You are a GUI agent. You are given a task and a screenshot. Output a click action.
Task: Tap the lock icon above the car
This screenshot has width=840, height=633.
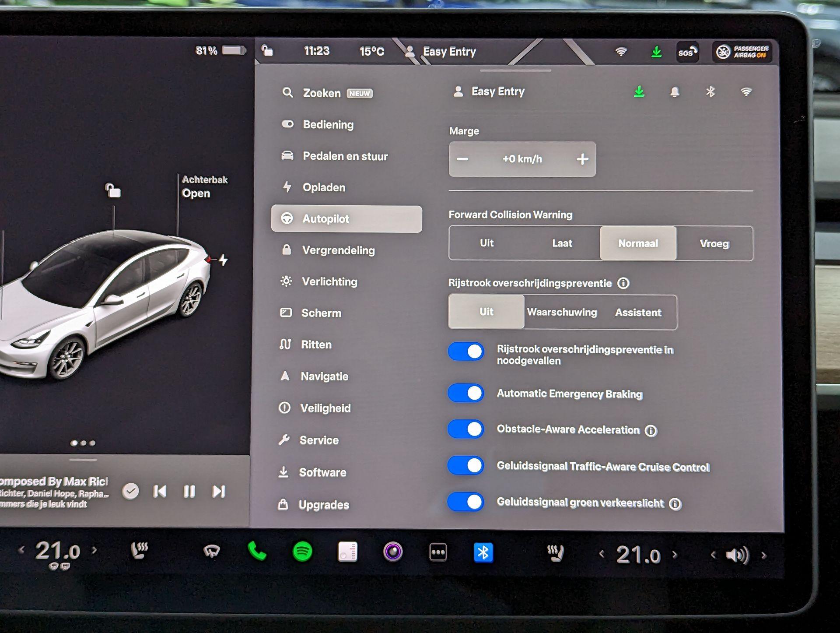pos(113,190)
